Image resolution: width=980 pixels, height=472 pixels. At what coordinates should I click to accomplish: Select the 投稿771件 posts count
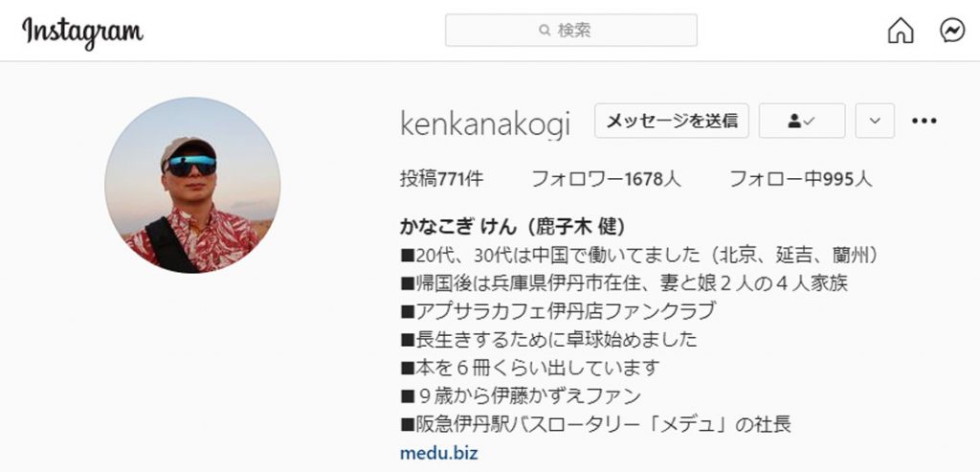[442, 179]
